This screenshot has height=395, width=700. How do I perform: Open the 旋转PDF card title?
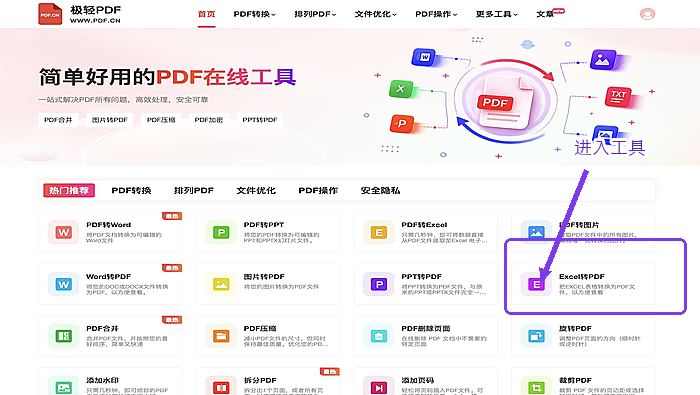pyautogui.click(x=575, y=328)
